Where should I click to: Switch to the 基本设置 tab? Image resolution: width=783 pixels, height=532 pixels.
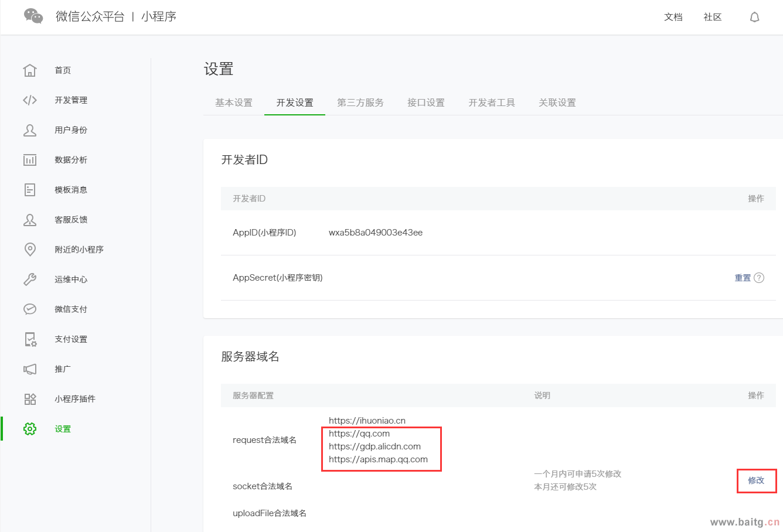233,102
